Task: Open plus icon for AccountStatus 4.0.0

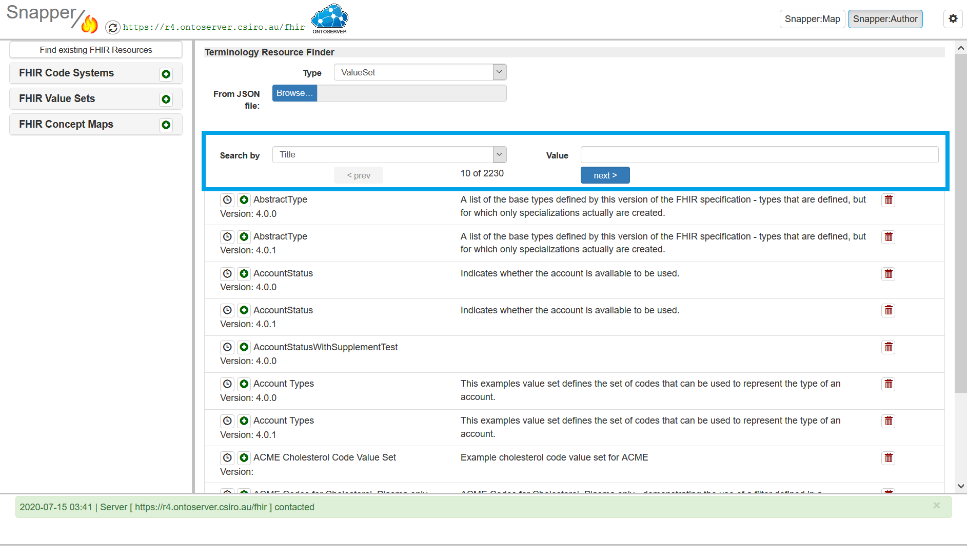Action: pos(244,274)
